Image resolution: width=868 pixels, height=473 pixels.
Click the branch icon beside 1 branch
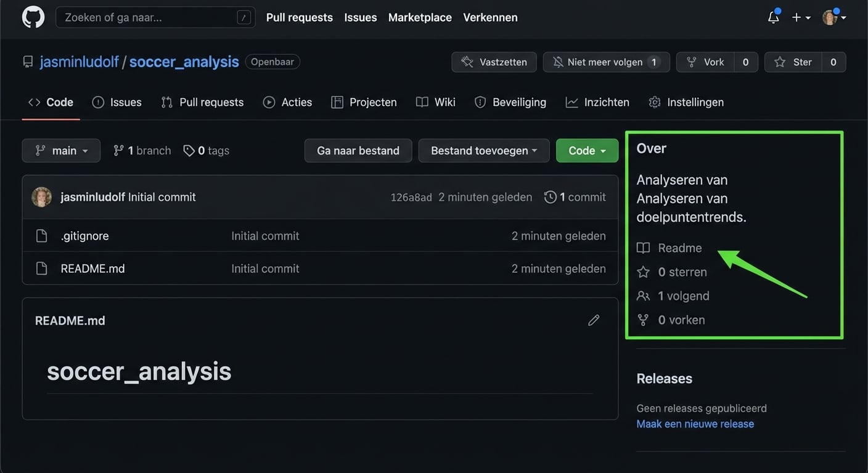tap(118, 151)
